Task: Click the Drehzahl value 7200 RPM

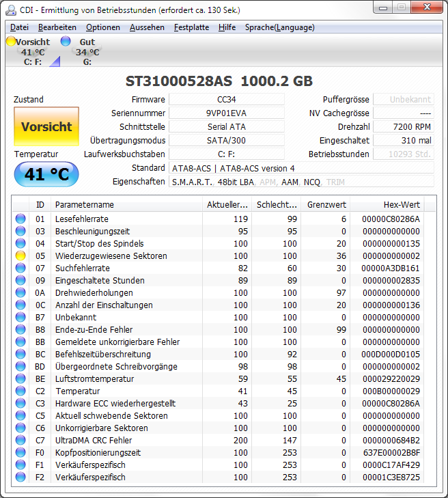Action: coord(403,127)
